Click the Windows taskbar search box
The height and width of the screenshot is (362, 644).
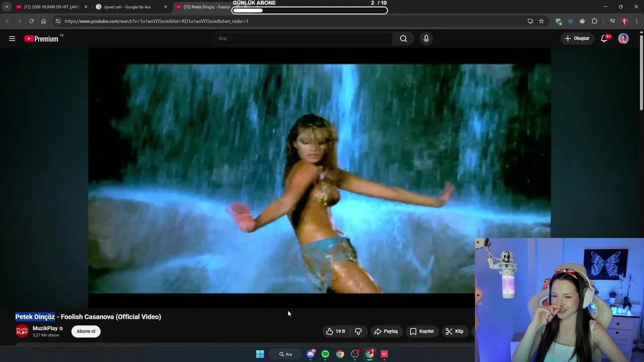pyautogui.click(x=285, y=354)
